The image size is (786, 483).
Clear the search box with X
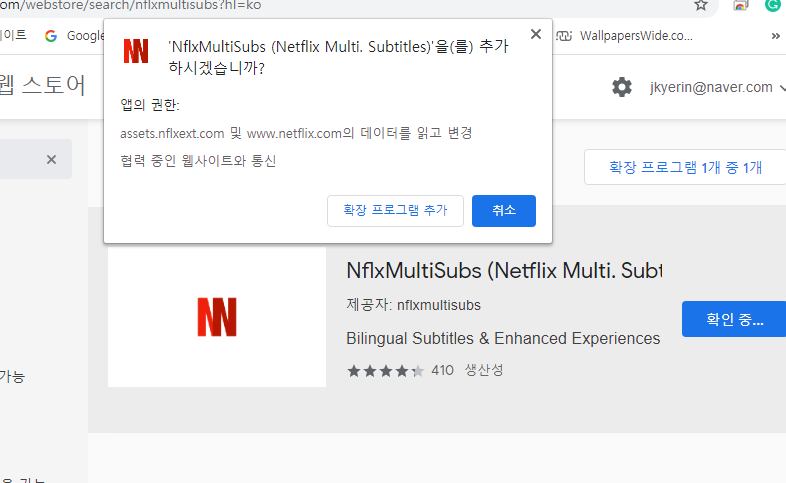coord(51,159)
